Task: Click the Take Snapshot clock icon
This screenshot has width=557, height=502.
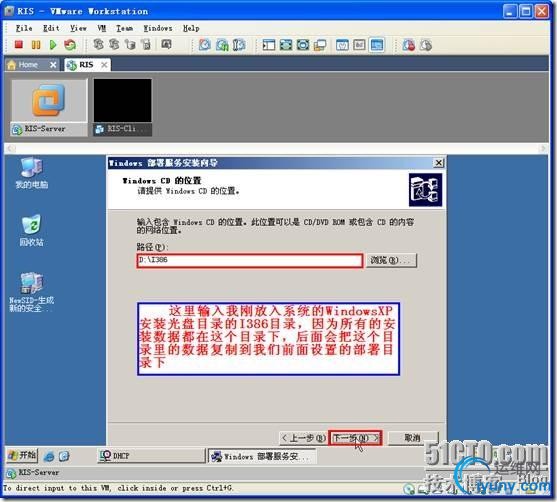Action: (x=205, y=45)
